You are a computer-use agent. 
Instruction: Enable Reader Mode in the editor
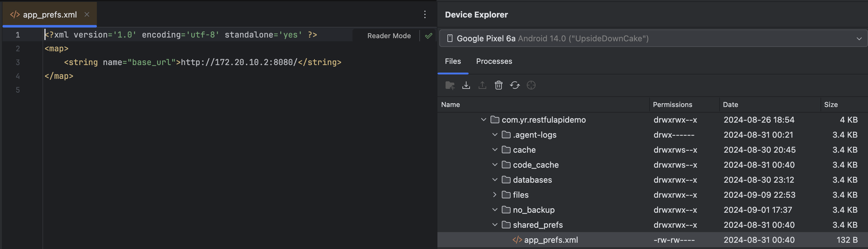pos(389,36)
